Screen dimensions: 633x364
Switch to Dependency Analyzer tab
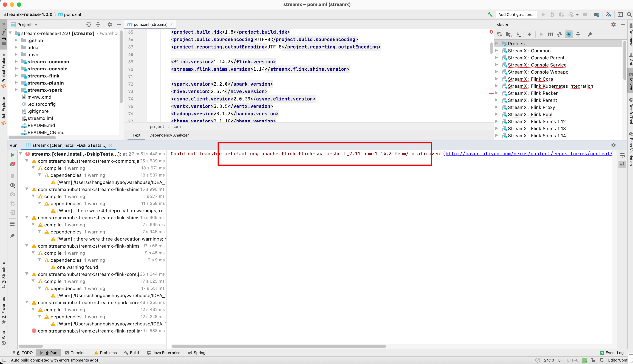169,135
